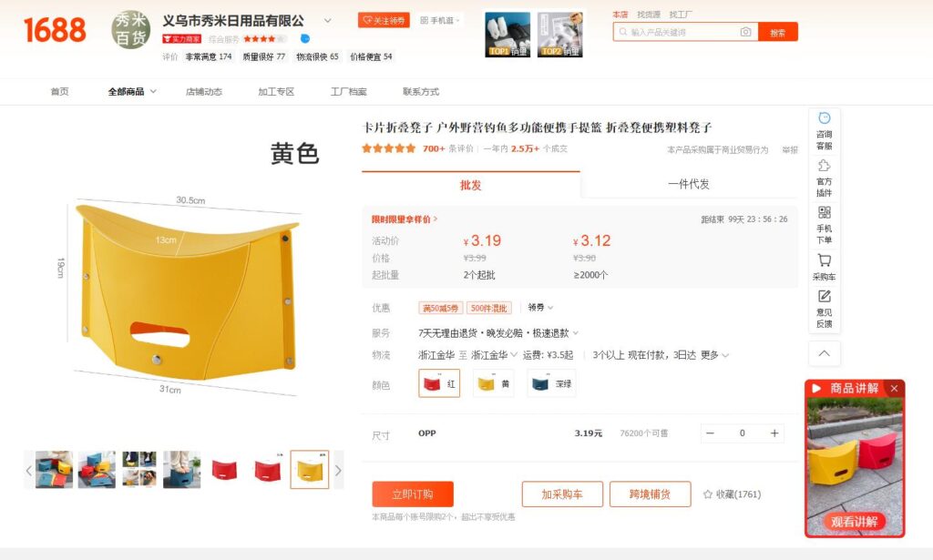Switch to the 一件代发 tab
The height and width of the screenshot is (560, 933).
pyautogui.click(x=689, y=184)
